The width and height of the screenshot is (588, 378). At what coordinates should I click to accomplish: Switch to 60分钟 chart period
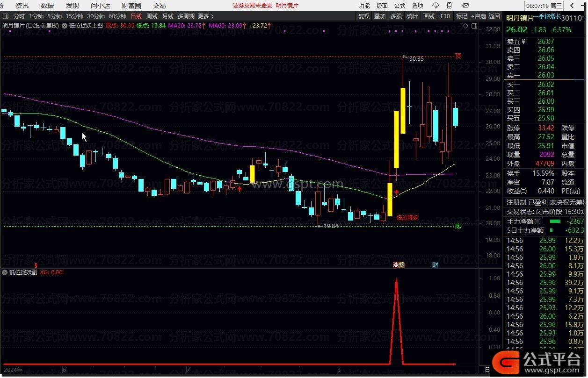(x=117, y=16)
